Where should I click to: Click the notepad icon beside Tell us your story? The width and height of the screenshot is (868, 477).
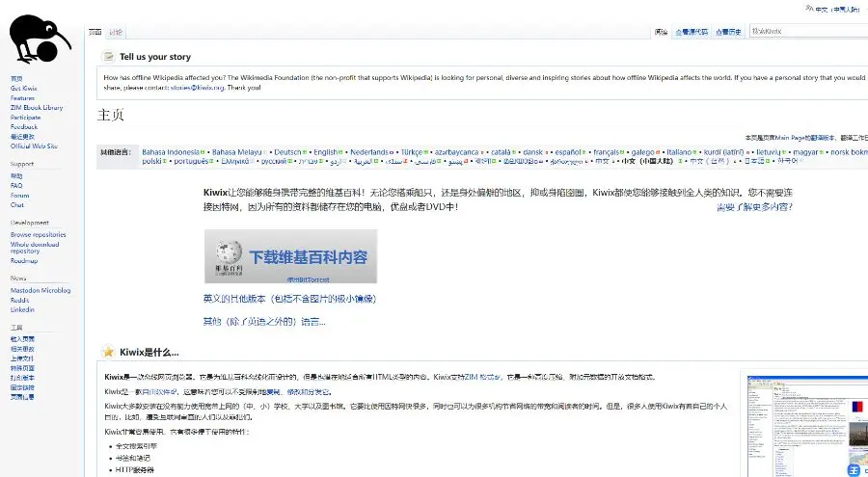(108, 57)
